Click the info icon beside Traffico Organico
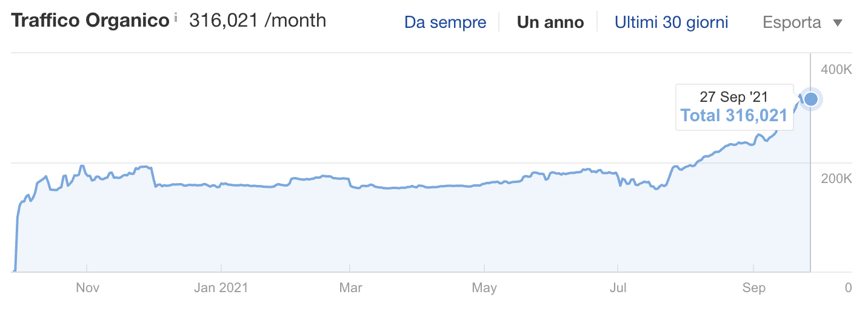 pyautogui.click(x=176, y=18)
